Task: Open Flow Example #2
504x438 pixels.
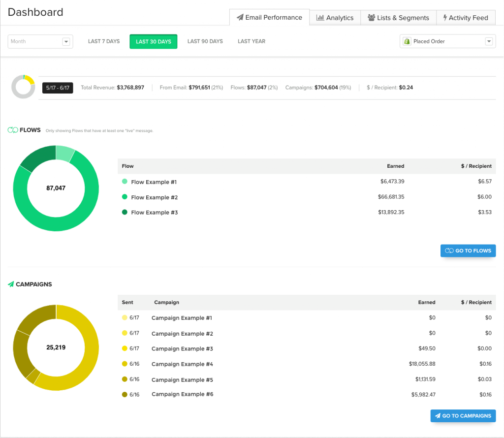Action: coord(154,197)
